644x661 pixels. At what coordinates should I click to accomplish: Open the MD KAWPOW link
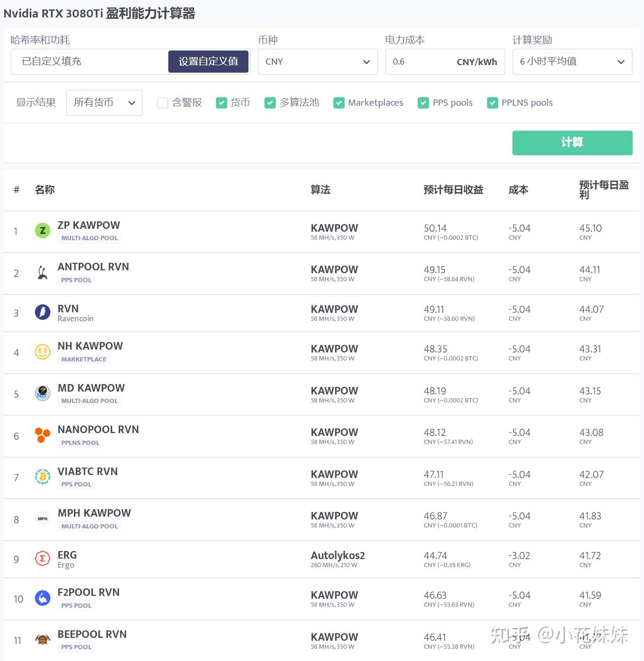pyautogui.click(x=91, y=388)
